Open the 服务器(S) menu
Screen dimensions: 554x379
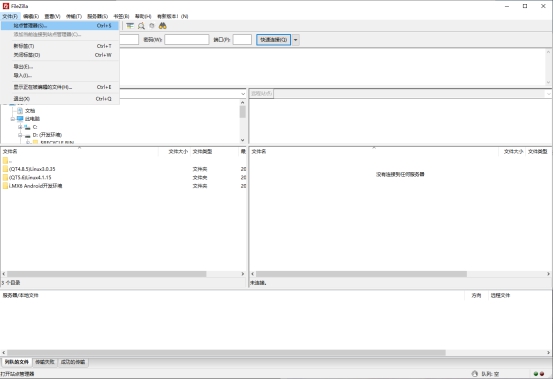point(98,16)
